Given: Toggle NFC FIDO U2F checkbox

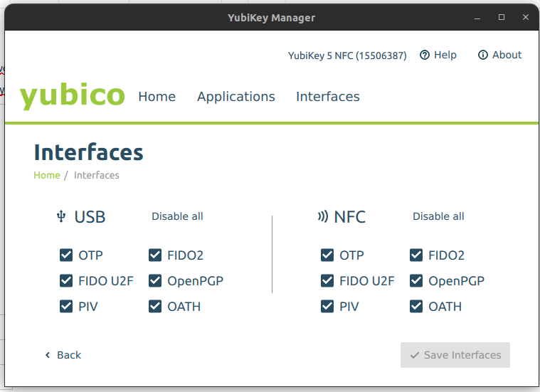Looking at the screenshot, I should [x=327, y=281].
